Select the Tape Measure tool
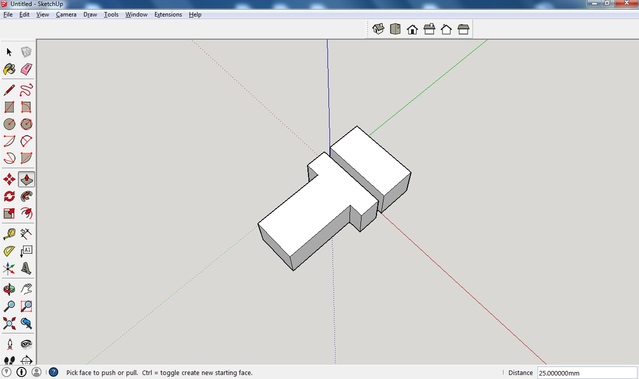The width and height of the screenshot is (639, 379). [x=9, y=234]
